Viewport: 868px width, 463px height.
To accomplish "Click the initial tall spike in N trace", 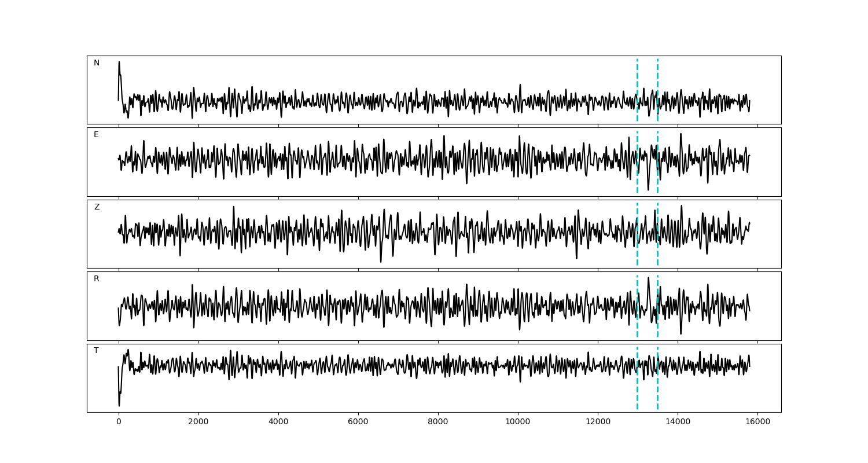I will (119, 63).
